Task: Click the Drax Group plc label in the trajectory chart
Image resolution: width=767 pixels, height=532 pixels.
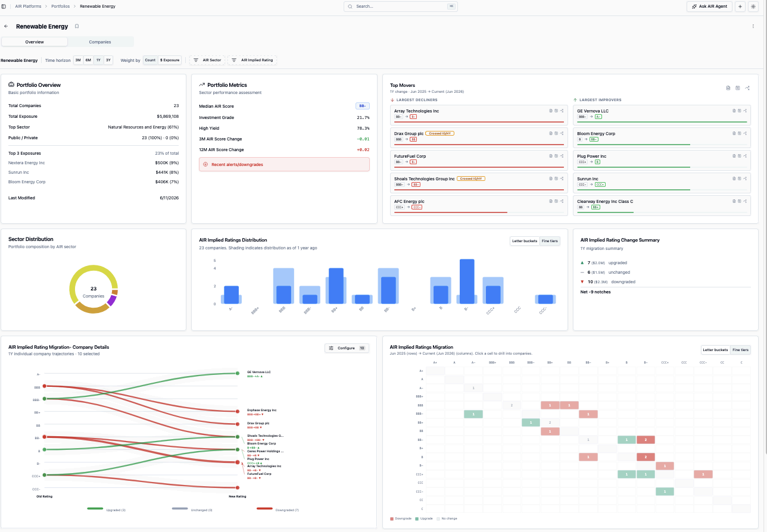Action: pyautogui.click(x=258, y=423)
